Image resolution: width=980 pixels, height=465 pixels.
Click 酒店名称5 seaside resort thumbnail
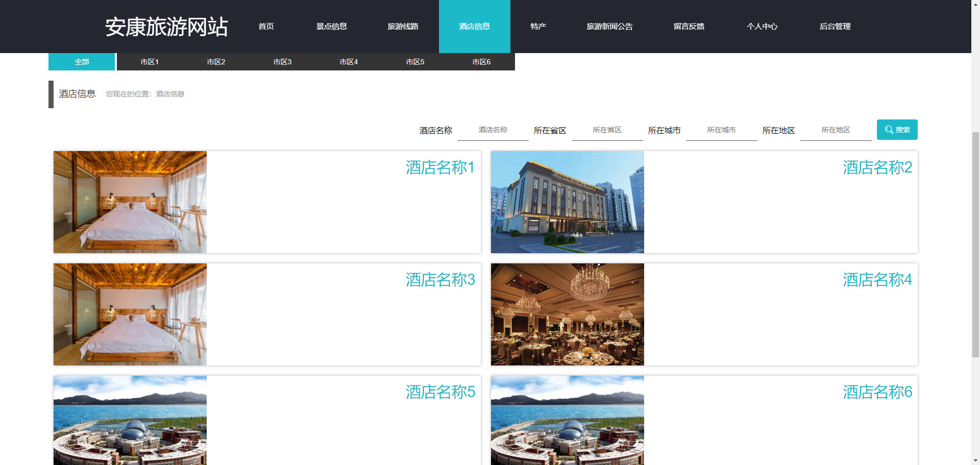(130, 421)
